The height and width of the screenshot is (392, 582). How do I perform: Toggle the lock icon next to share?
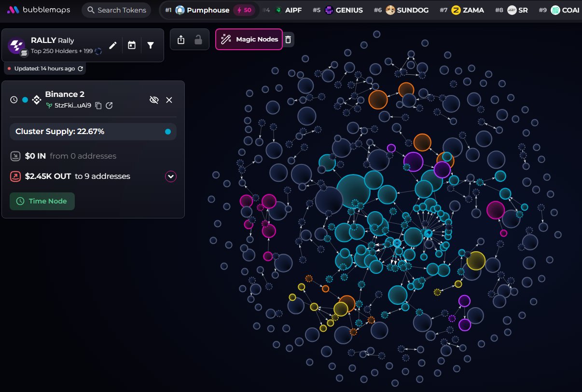click(x=198, y=40)
